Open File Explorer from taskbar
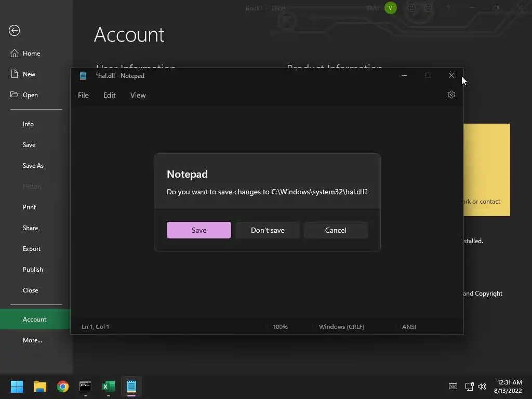This screenshot has height=399, width=532. (39, 387)
